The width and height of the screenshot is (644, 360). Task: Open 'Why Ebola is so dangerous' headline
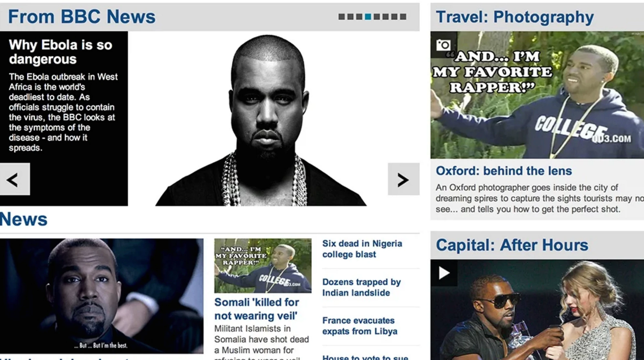pyautogui.click(x=60, y=52)
